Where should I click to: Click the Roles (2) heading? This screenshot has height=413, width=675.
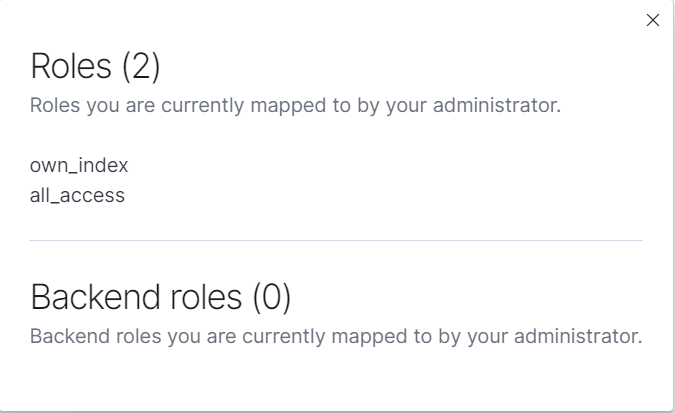tap(95, 67)
